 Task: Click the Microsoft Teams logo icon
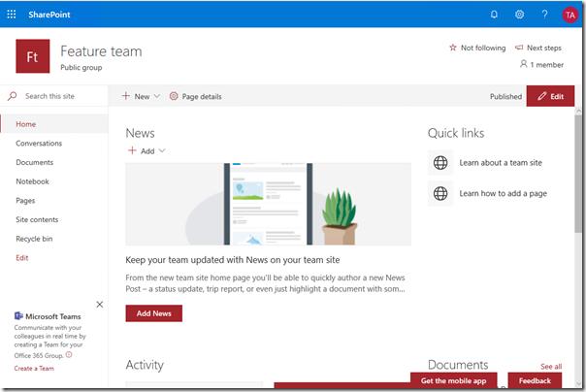(18, 316)
